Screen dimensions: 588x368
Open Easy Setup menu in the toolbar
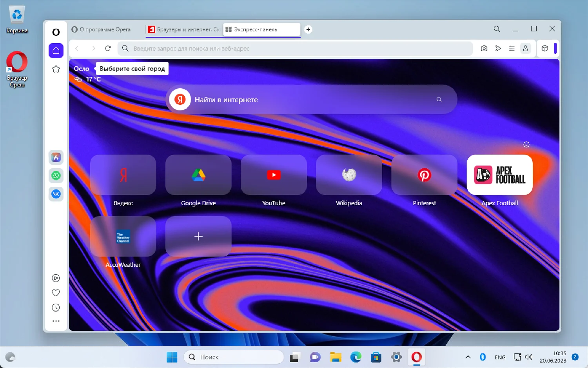pos(512,48)
